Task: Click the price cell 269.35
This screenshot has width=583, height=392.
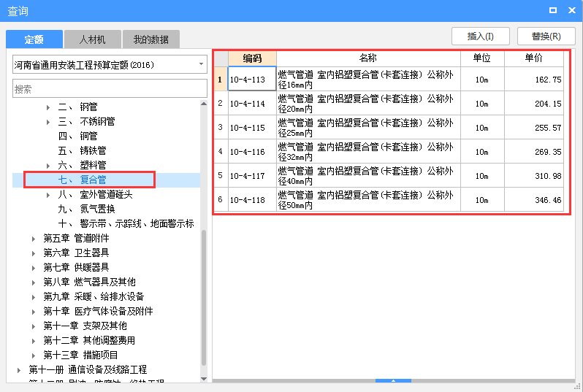Action: point(534,151)
